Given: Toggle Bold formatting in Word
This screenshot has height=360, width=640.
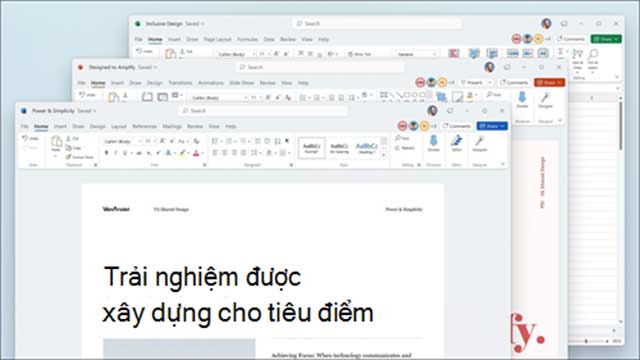Looking at the screenshot, I should [106, 153].
